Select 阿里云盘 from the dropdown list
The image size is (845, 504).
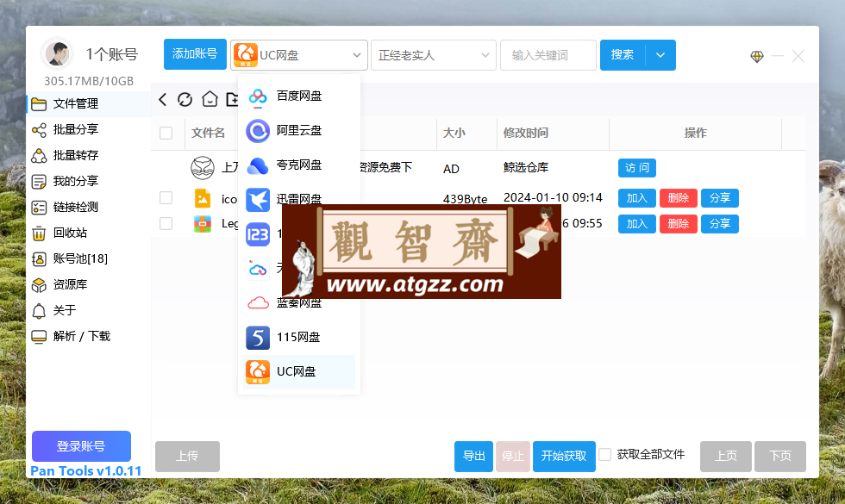pyautogui.click(x=299, y=130)
